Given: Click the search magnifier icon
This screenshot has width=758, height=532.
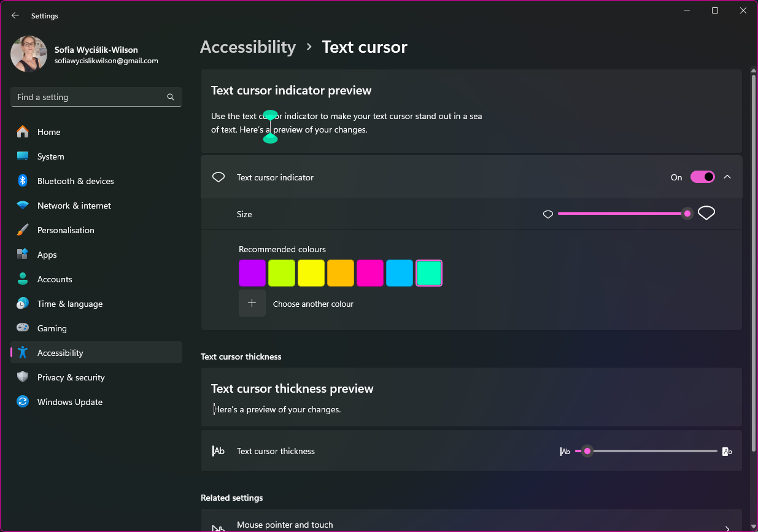Looking at the screenshot, I should pos(171,97).
